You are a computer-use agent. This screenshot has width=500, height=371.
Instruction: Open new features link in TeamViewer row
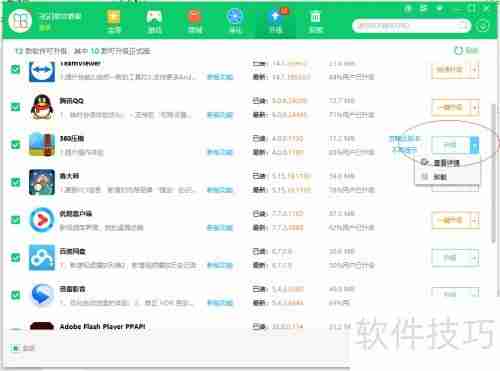click(220, 77)
